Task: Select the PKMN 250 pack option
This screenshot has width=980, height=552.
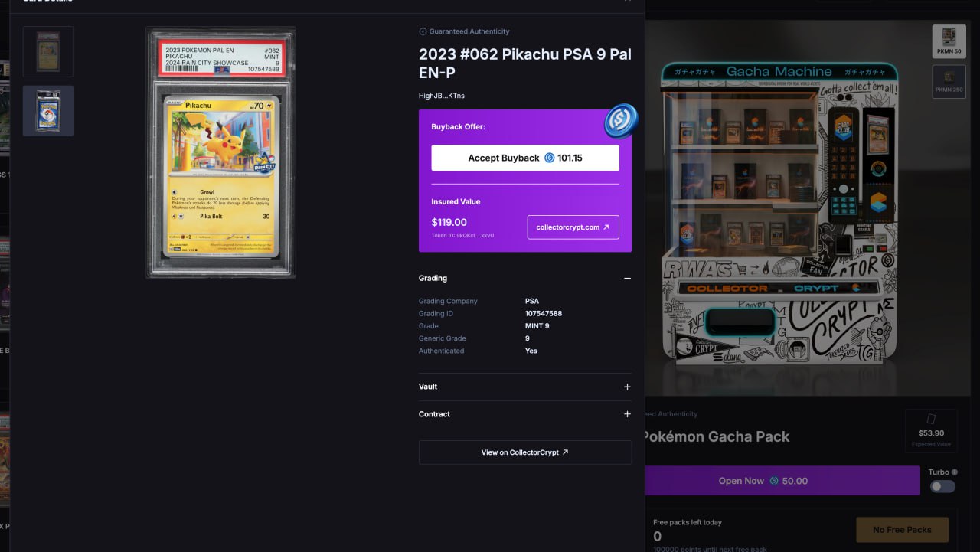Action: (948, 82)
